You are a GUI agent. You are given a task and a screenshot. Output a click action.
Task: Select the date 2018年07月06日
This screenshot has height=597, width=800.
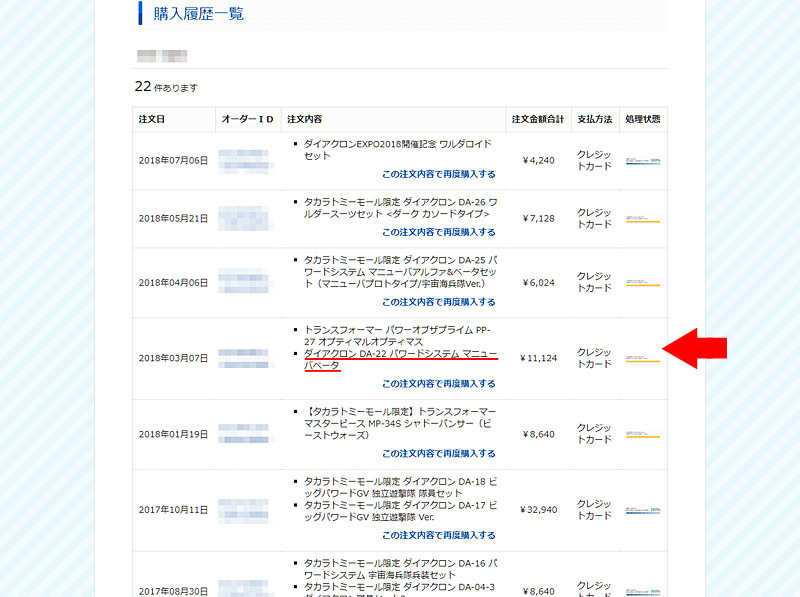[x=173, y=161]
